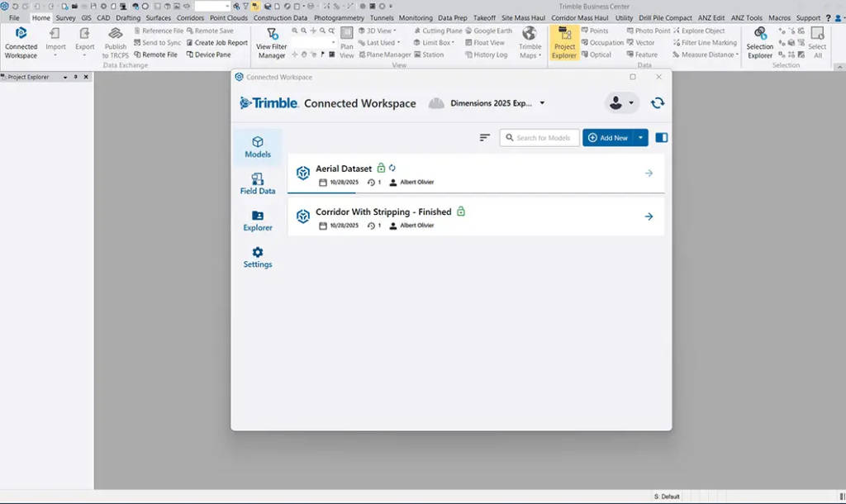Switch to the Point Clouds tab

click(x=228, y=17)
